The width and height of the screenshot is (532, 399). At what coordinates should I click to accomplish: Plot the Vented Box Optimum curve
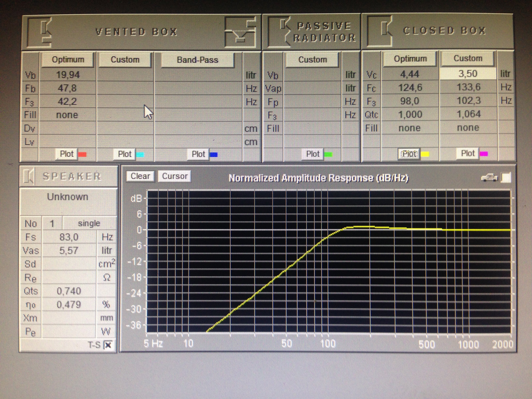coord(67,154)
